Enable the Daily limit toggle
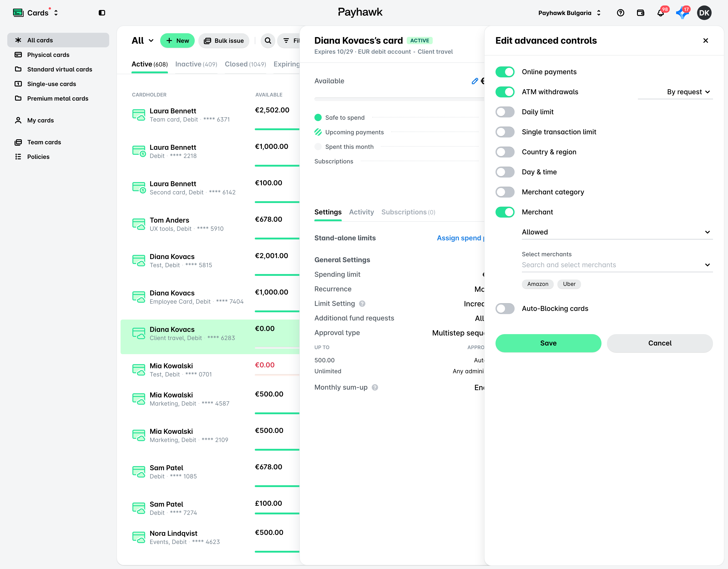The height and width of the screenshot is (569, 728). [x=505, y=112]
